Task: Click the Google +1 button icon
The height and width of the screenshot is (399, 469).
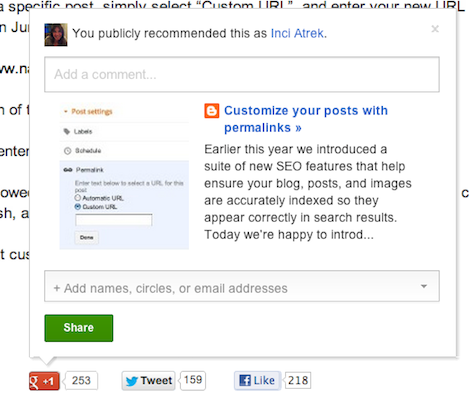Action: (x=44, y=381)
